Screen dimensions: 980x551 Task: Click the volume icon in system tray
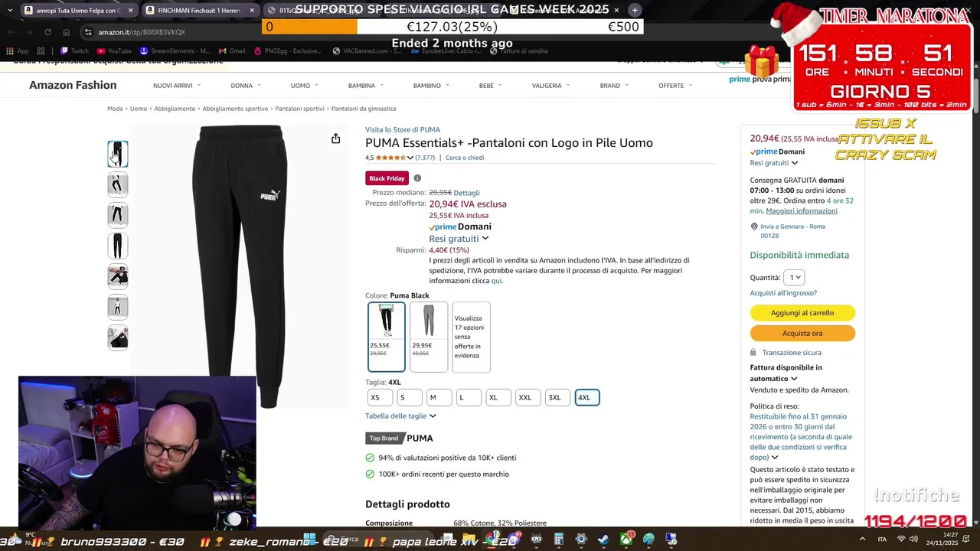click(x=913, y=540)
